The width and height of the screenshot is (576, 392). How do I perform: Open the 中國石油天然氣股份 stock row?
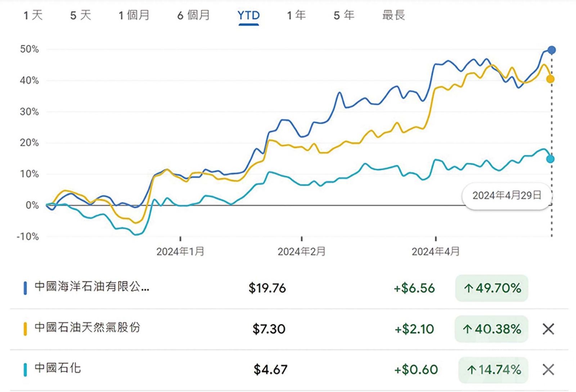[x=87, y=328]
